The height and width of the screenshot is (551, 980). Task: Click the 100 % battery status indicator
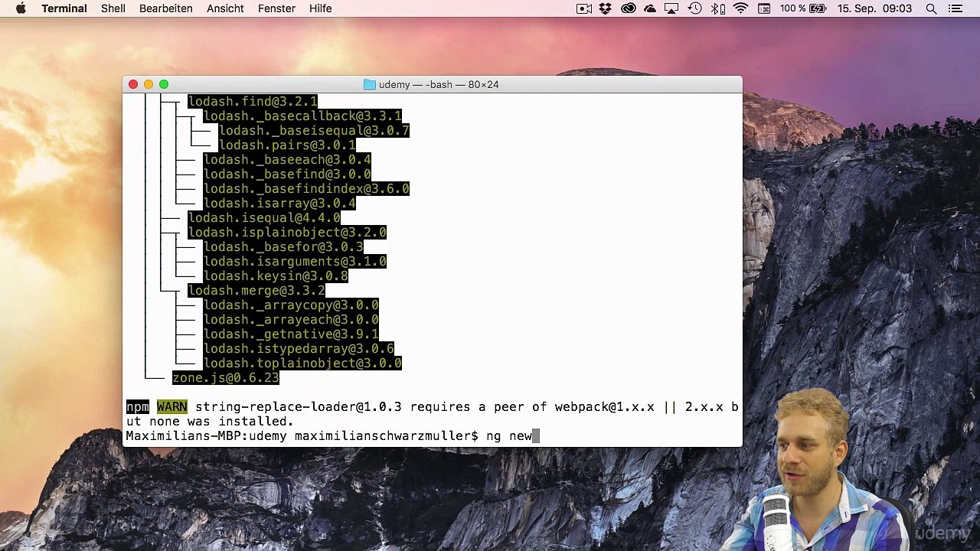pos(803,8)
